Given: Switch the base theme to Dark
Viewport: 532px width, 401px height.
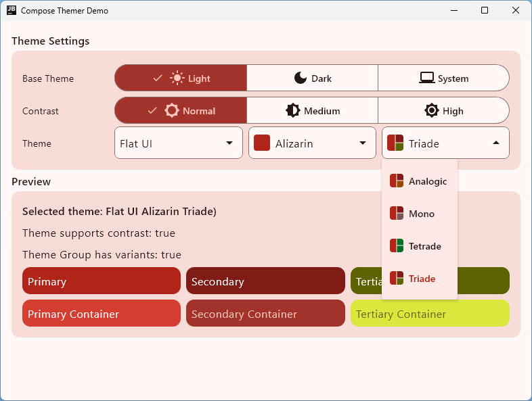Looking at the screenshot, I should tap(312, 78).
